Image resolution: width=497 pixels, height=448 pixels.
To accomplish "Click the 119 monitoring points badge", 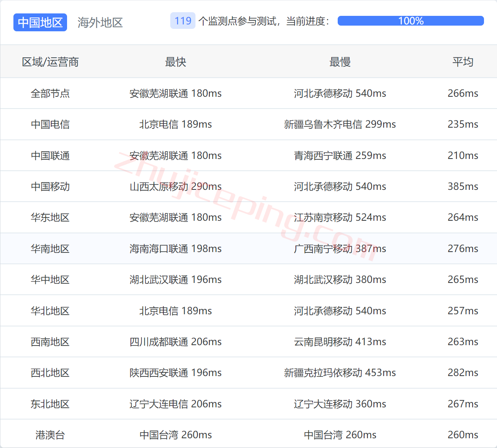I will pos(183,21).
